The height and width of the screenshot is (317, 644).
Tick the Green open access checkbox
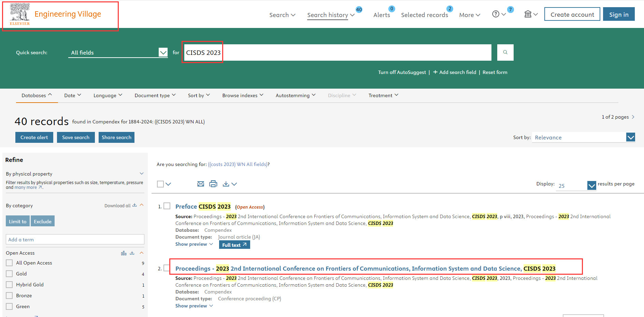tap(9, 306)
